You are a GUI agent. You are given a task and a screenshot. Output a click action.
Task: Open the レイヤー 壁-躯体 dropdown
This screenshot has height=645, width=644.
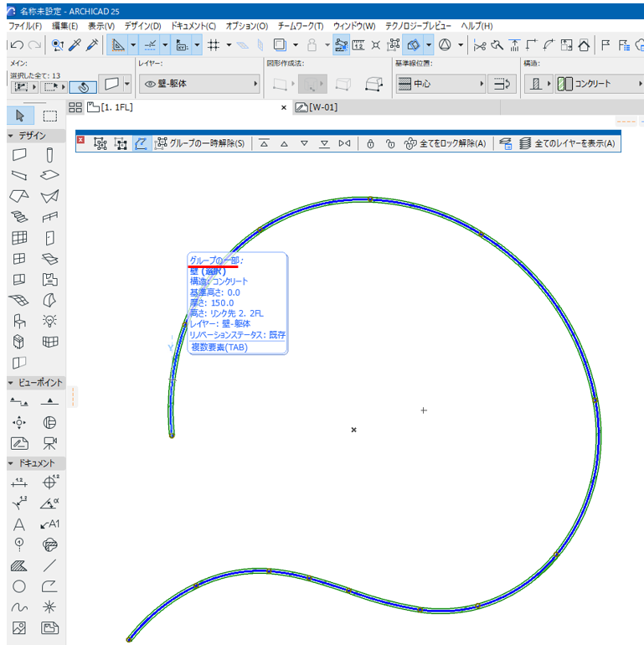[x=199, y=84]
